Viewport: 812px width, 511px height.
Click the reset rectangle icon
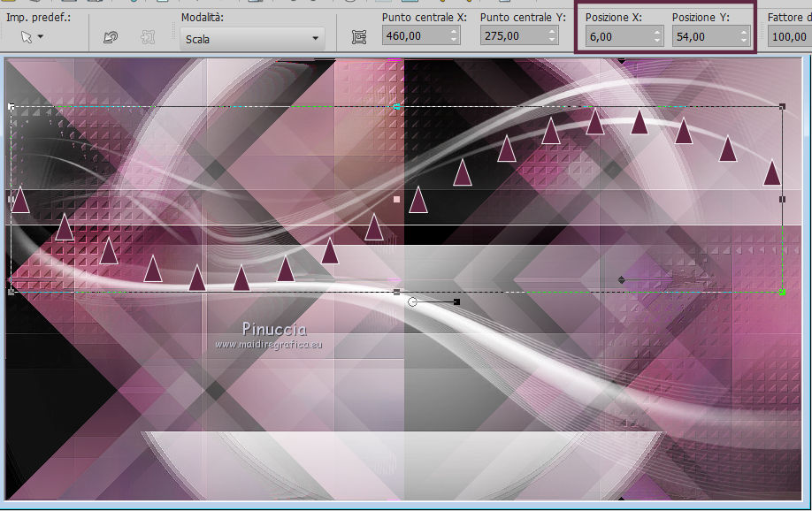111,37
